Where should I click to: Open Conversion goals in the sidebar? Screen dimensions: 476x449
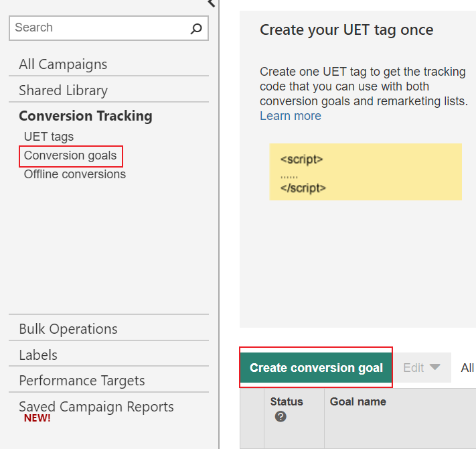[70, 155]
